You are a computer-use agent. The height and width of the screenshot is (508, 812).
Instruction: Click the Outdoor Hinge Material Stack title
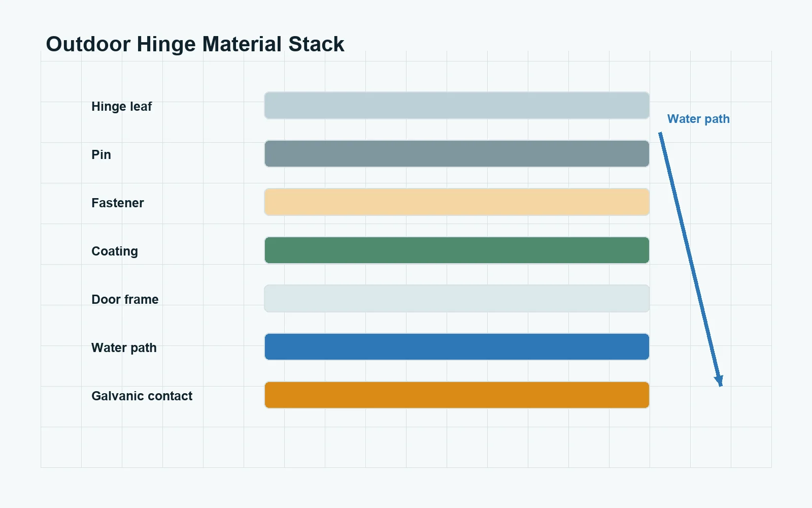pos(195,44)
